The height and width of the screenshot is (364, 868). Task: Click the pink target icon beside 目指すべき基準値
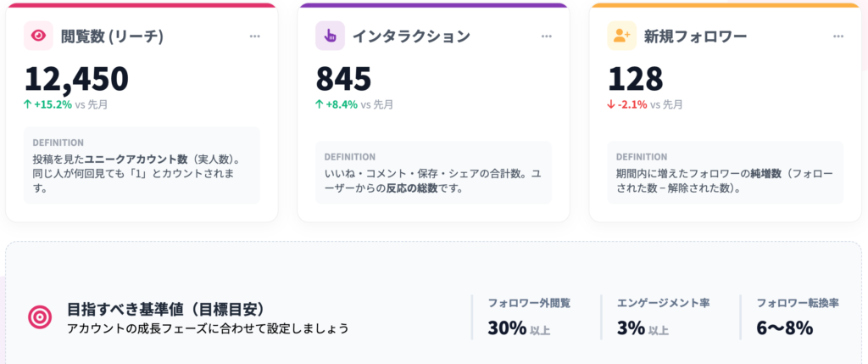tap(40, 317)
